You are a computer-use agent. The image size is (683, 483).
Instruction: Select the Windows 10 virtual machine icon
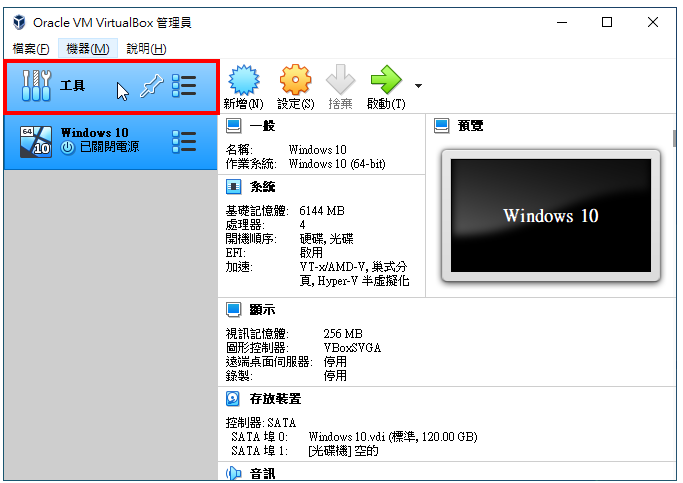coord(36,141)
